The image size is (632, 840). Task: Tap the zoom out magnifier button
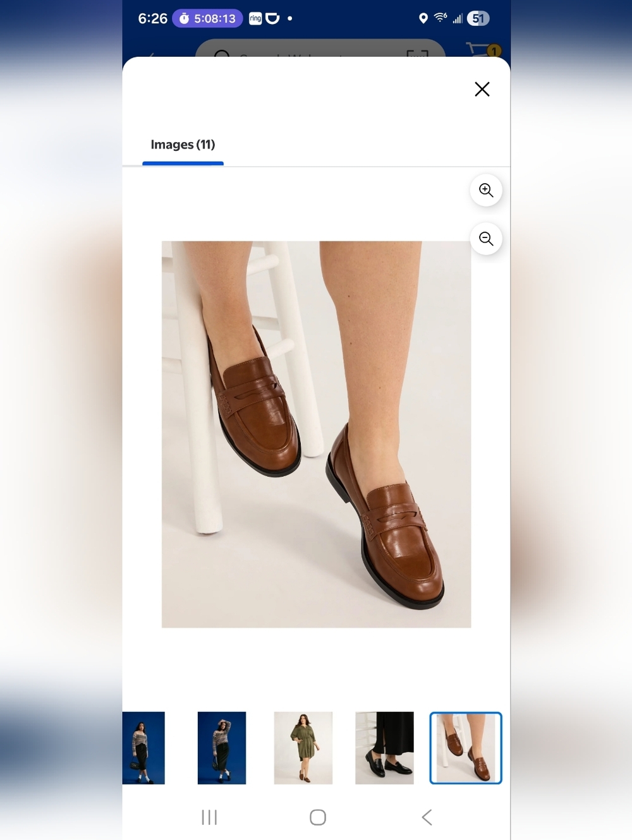click(x=486, y=239)
